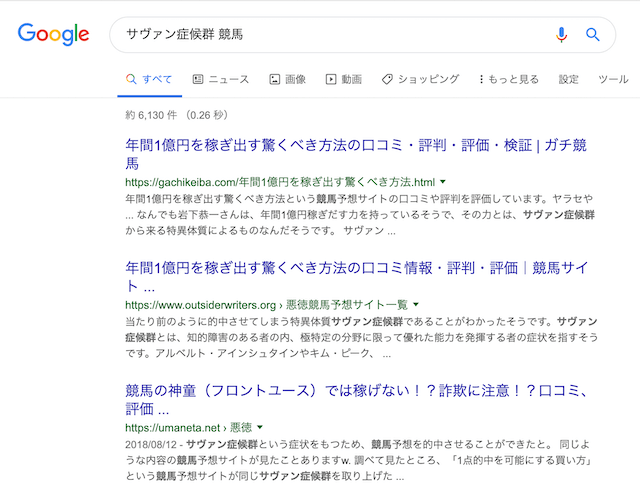Click the result count 約 6,130 件 text
This screenshot has height=491, width=640.
[x=176, y=115]
